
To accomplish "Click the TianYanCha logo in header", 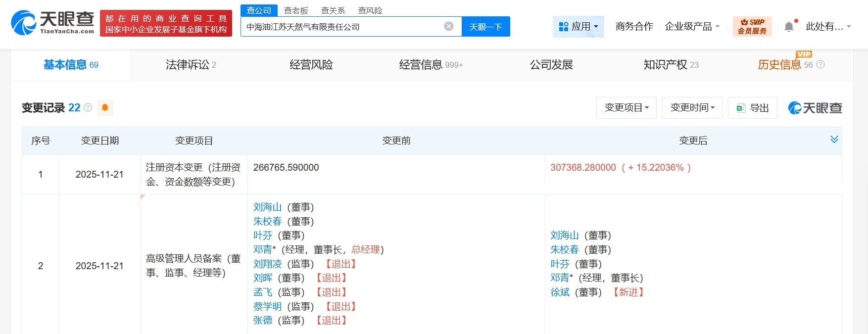I will pos(52,23).
